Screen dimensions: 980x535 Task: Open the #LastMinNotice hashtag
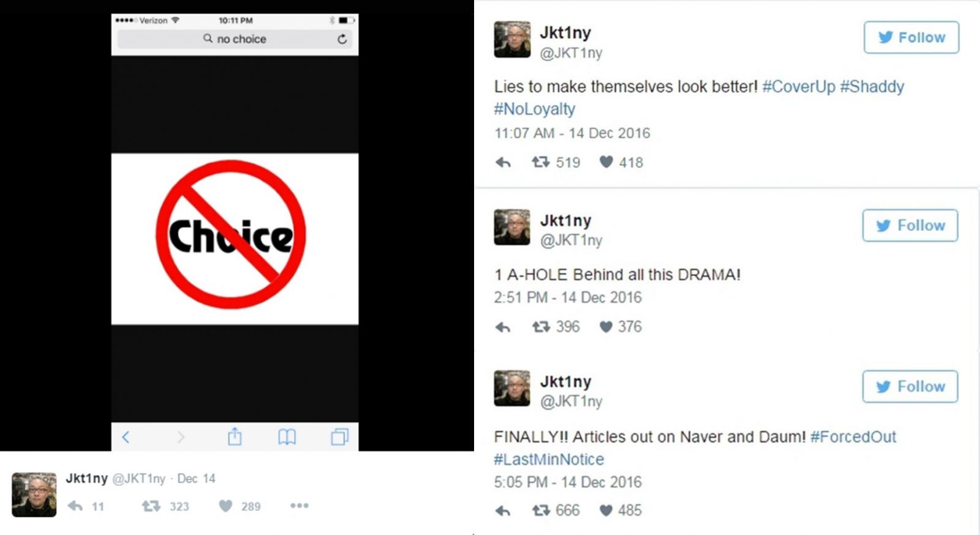tap(549, 459)
